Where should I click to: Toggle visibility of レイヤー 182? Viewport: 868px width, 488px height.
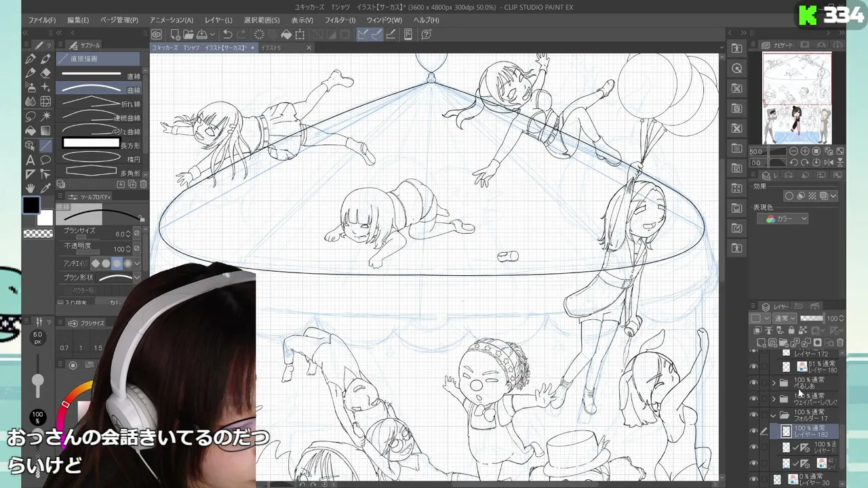[754, 431]
